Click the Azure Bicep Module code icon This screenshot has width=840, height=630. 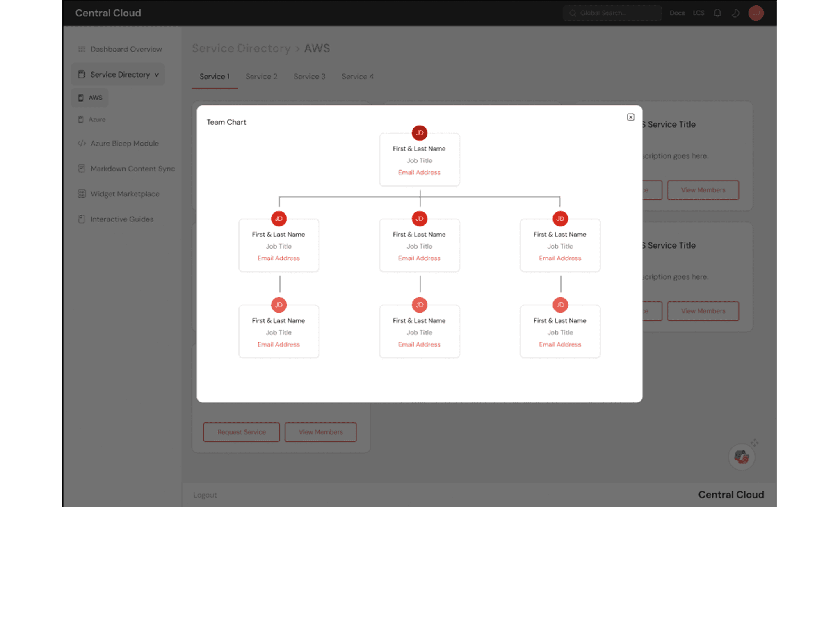click(x=82, y=143)
